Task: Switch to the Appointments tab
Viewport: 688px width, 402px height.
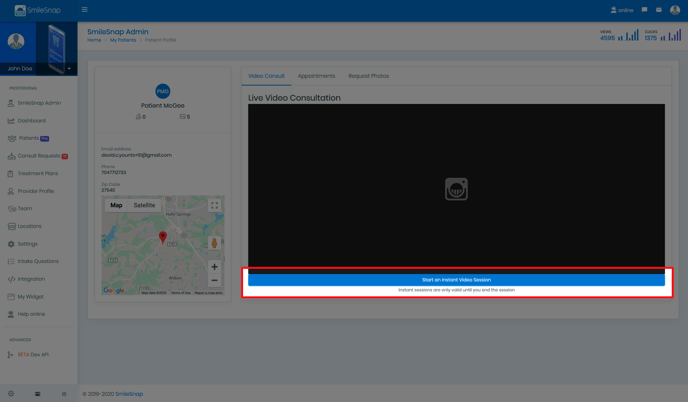Action: tap(316, 76)
